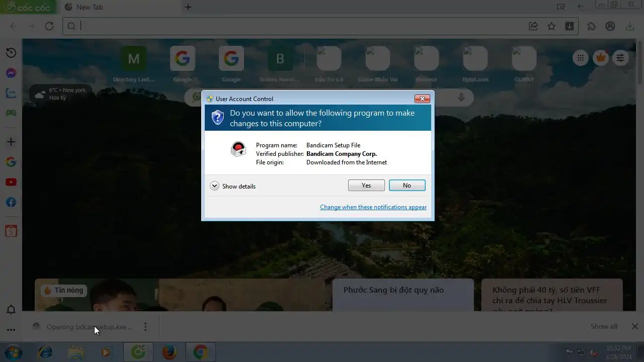Open the VFF Troussier news article
Viewport: 644px width, 362px height.
(552, 295)
